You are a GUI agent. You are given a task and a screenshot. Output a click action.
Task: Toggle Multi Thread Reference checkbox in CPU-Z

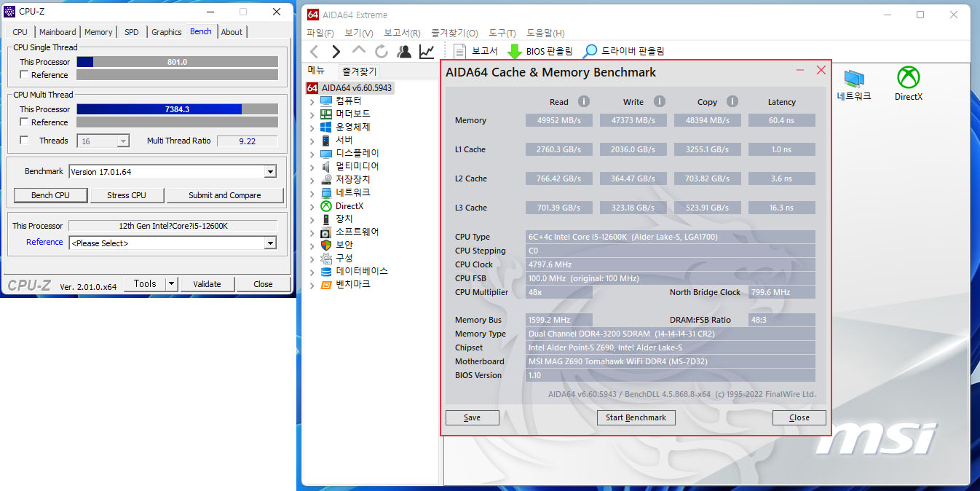click(25, 122)
